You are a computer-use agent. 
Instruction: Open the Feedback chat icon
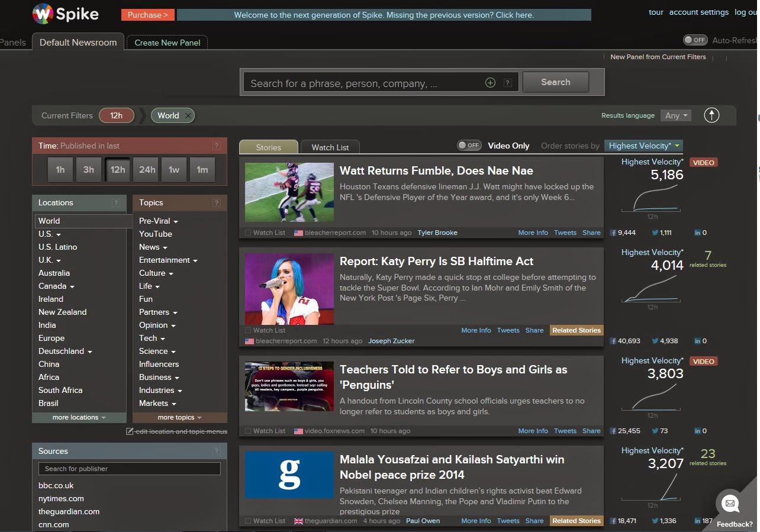pyautogui.click(x=730, y=504)
